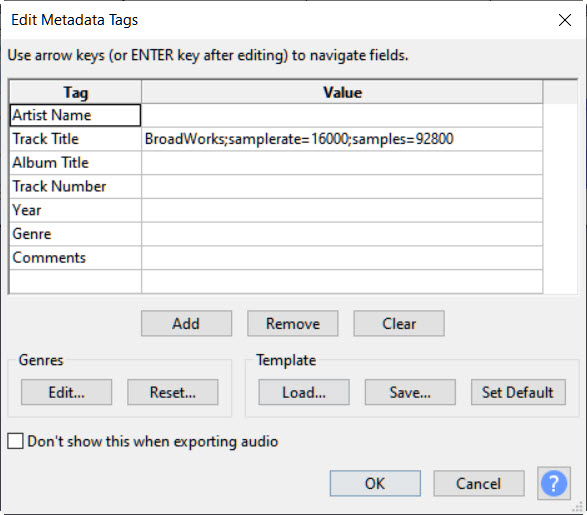The height and width of the screenshot is (515, 587).
Task: Confirm the dialog with OK
Action: [375, 483]
